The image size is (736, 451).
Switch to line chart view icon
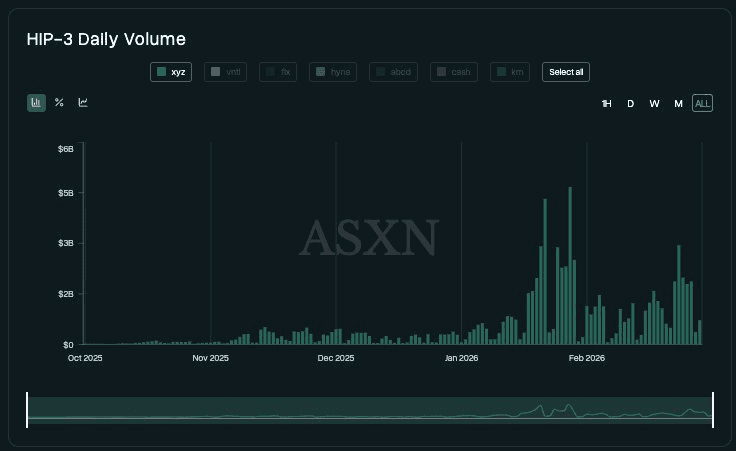(83, 103)
